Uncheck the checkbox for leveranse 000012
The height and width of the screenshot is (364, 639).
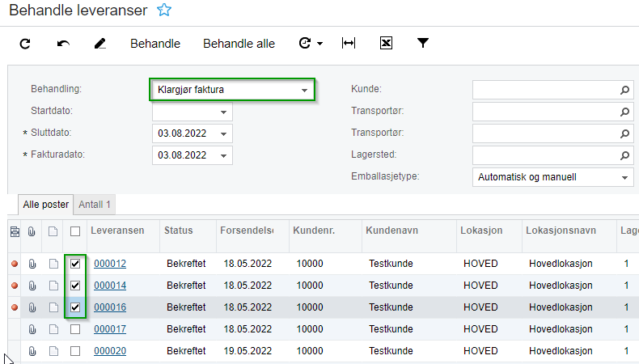point(75,264)
